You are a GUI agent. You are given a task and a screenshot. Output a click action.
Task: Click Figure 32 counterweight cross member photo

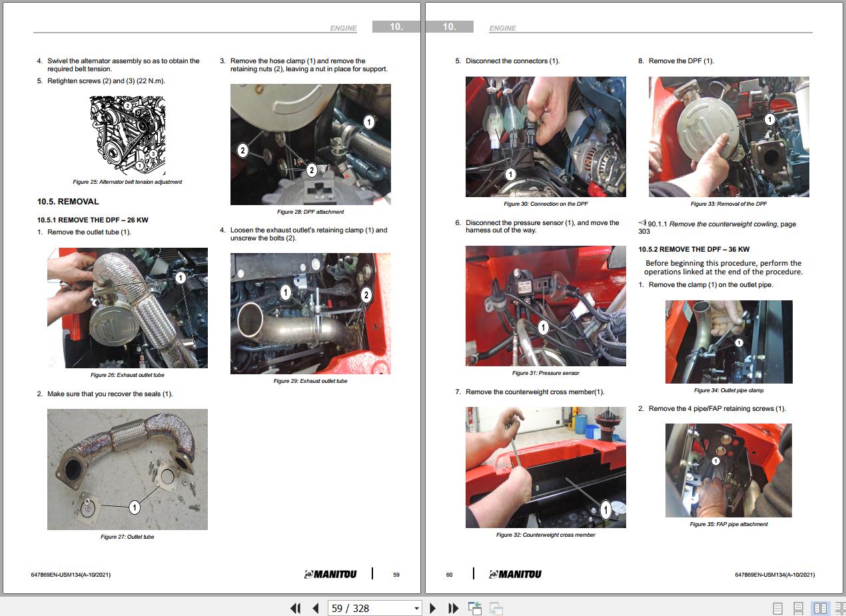point(546,467)
